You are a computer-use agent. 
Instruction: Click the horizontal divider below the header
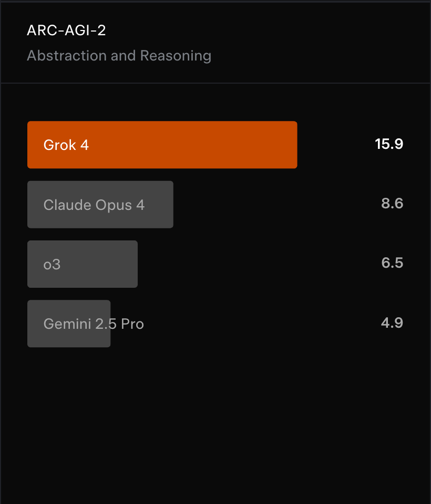(215, 83)
